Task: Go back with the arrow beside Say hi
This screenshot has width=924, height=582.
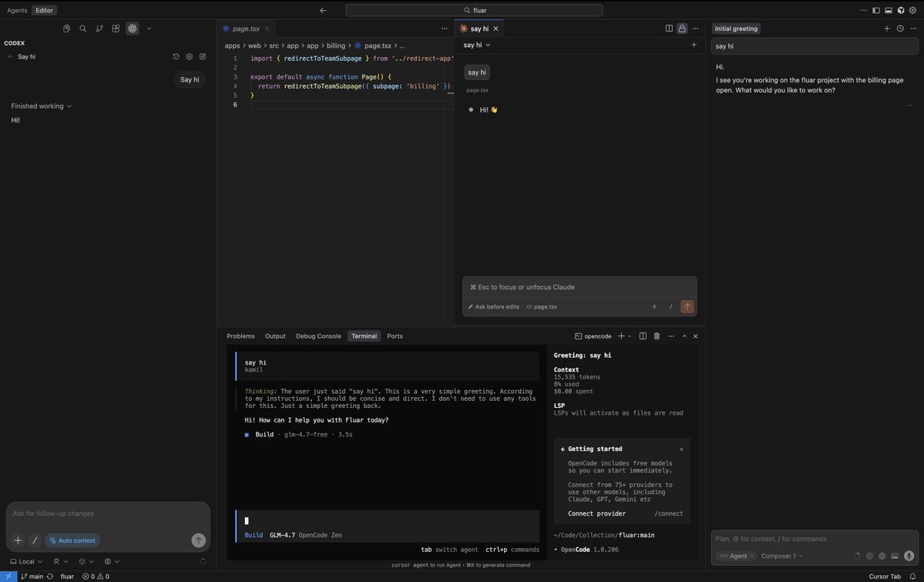Action: [x=11, y=56]
